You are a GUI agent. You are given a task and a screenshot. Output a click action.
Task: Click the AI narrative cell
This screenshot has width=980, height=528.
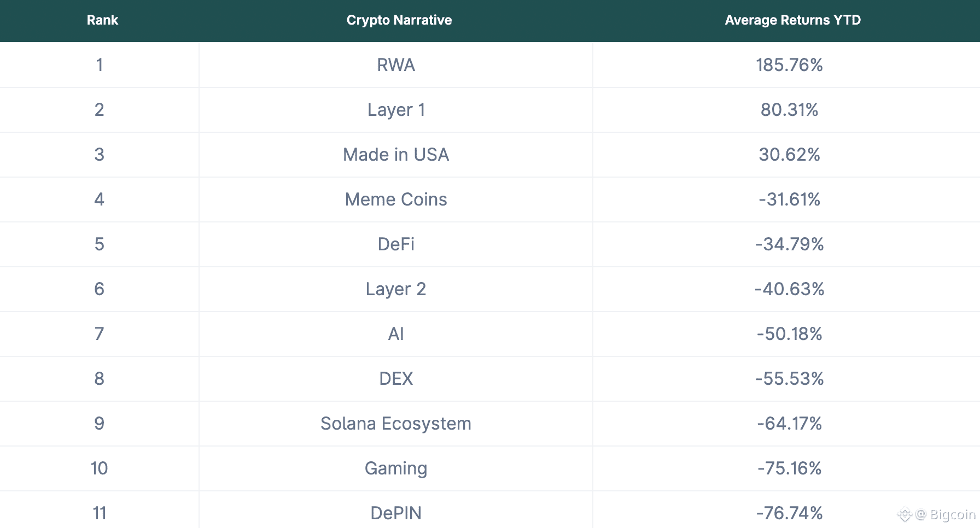pos(396,334)
